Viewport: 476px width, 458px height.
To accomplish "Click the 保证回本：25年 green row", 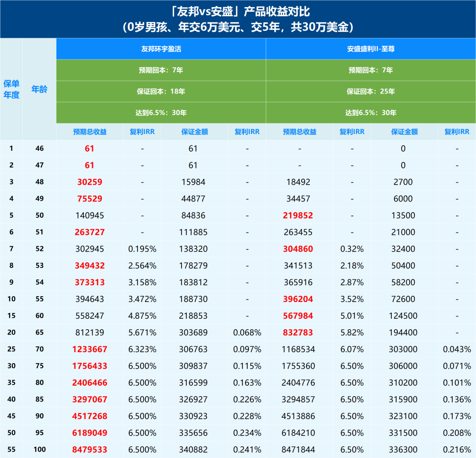I will [371, 92].
